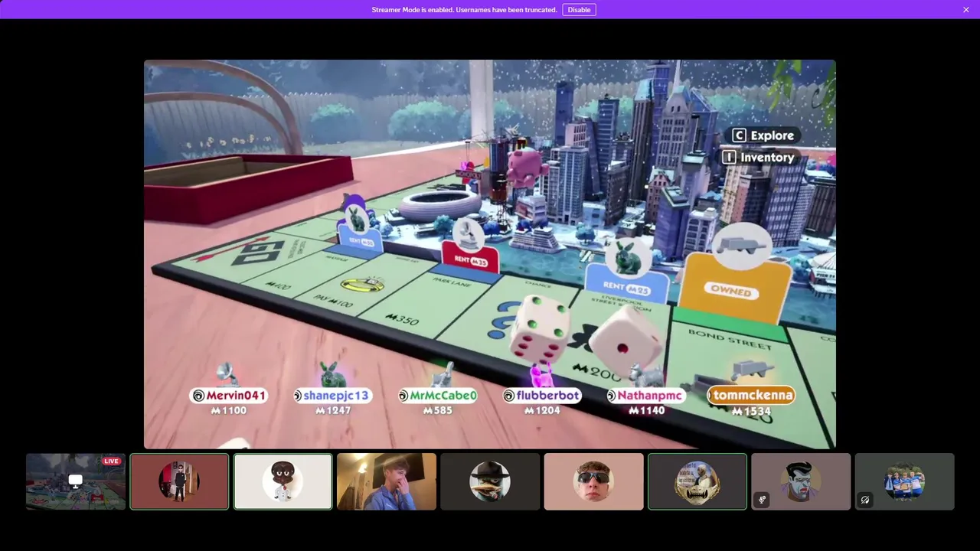
Task: Click the mute status icon on group photo tile
Action: pyautogui.click(x=865, y=500)
